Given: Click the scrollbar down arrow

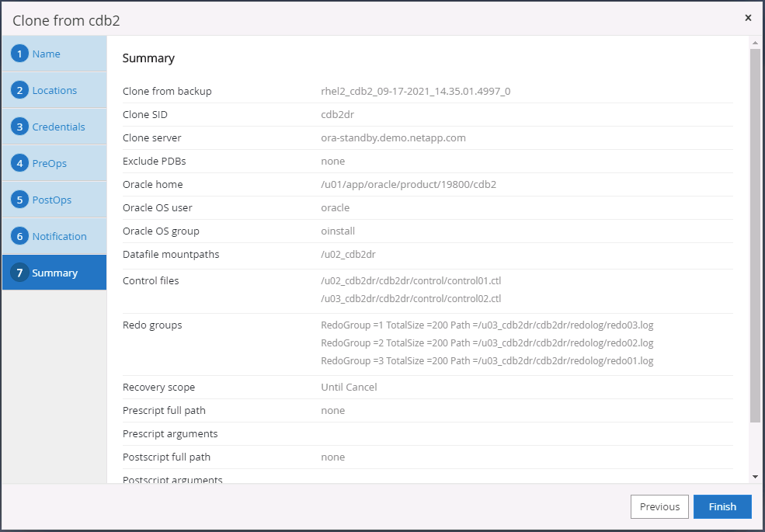Looking at the screenshot, I should (755, 476).
